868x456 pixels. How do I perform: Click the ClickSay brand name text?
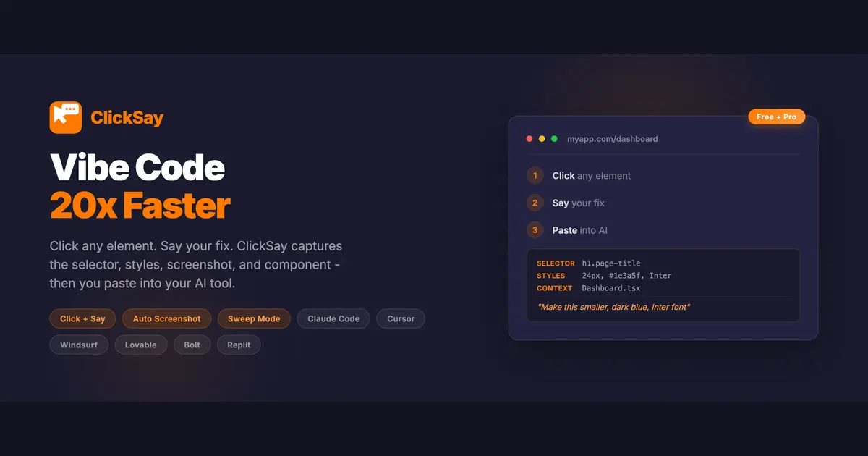click(x=127, y=118)
